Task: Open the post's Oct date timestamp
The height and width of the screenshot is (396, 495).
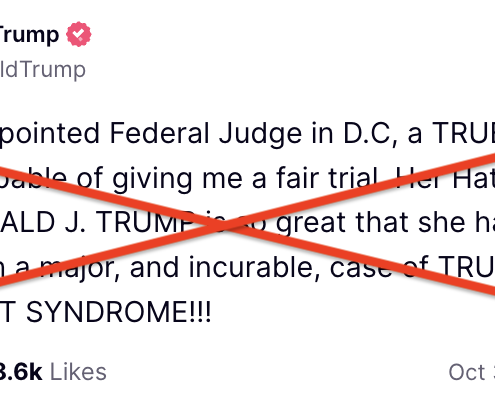Action: click(472, 372)
